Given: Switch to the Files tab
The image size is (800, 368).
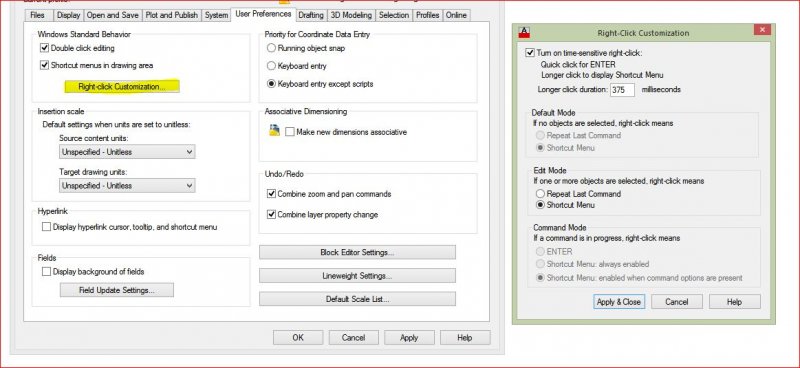Looking at the screenshot, I should 37,15.
